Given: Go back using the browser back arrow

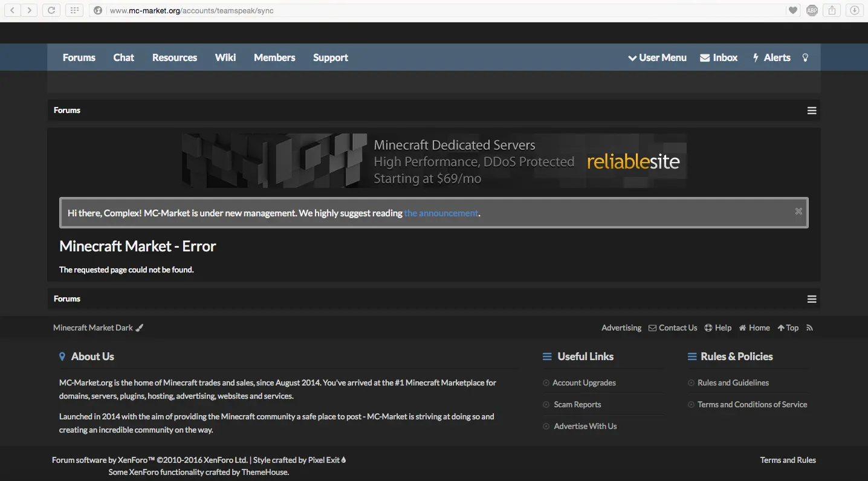Looking at the screenshot, I should pyautogui.click(x=13, y=10).
